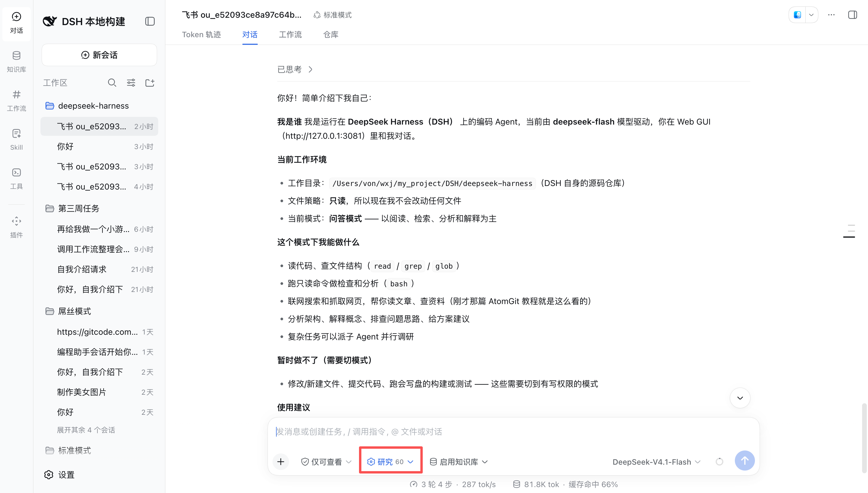The height and width of the screenshot is (493, 868).
Task: Open the 你好，自我介绍下 conversation from 2天
Action: pos(99,372)
